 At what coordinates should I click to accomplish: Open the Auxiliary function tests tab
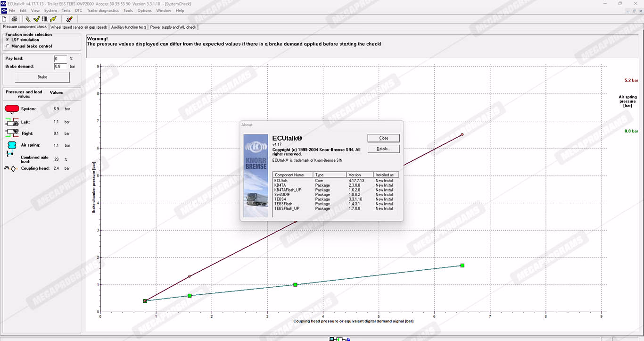[x=129, y=27]
